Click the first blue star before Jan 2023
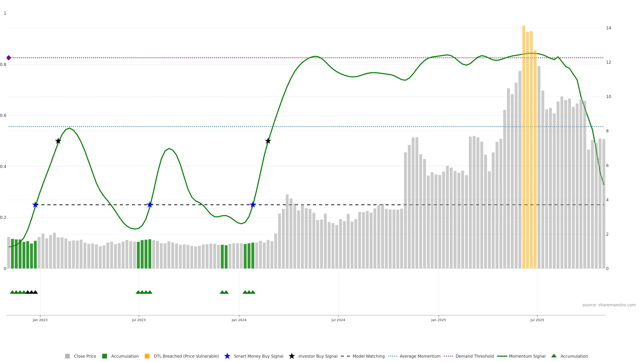644x362 pixels. click(35, 205)
